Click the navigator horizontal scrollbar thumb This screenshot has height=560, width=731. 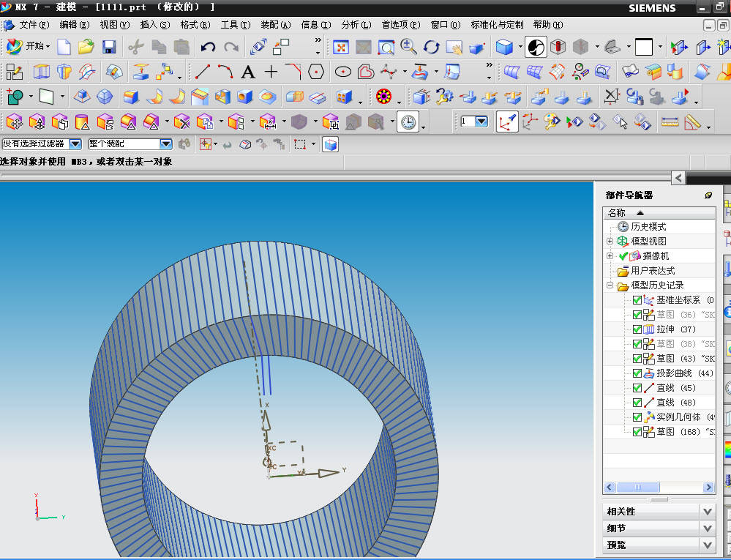coord(638,488)
